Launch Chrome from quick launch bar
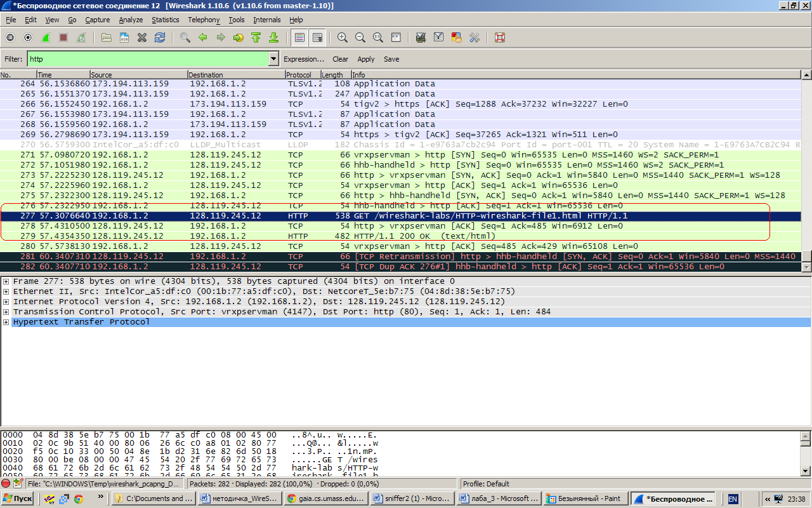Viewport: 812px width, 508px height. [79, 498]
